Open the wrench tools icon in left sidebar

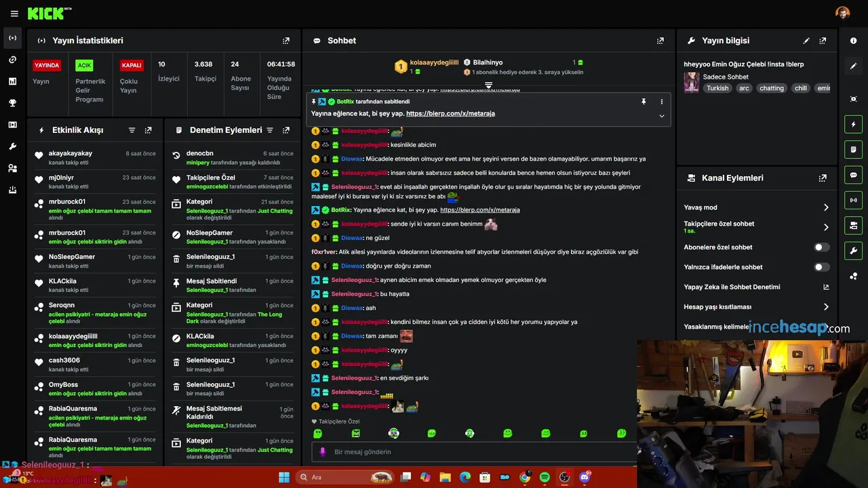(12, 146)
